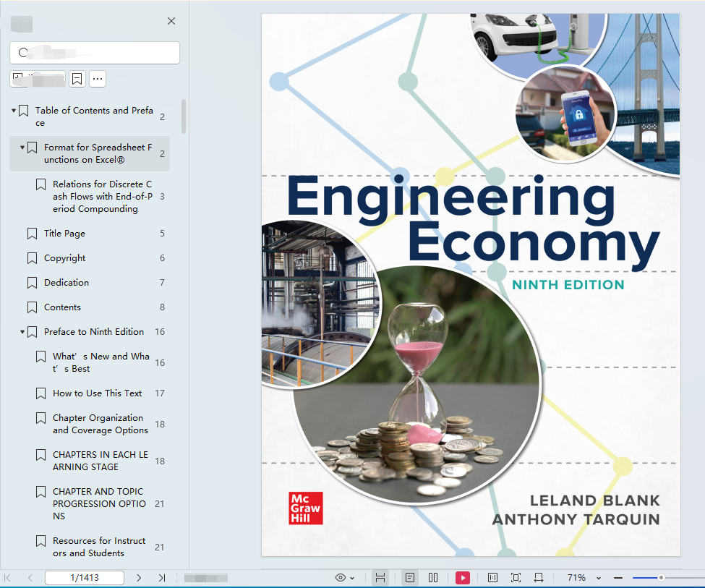Image resolution: width=705 pixels, height=588 pixels.
Task: Open the Contents bookmark
Action: click(x=62, y=307)
